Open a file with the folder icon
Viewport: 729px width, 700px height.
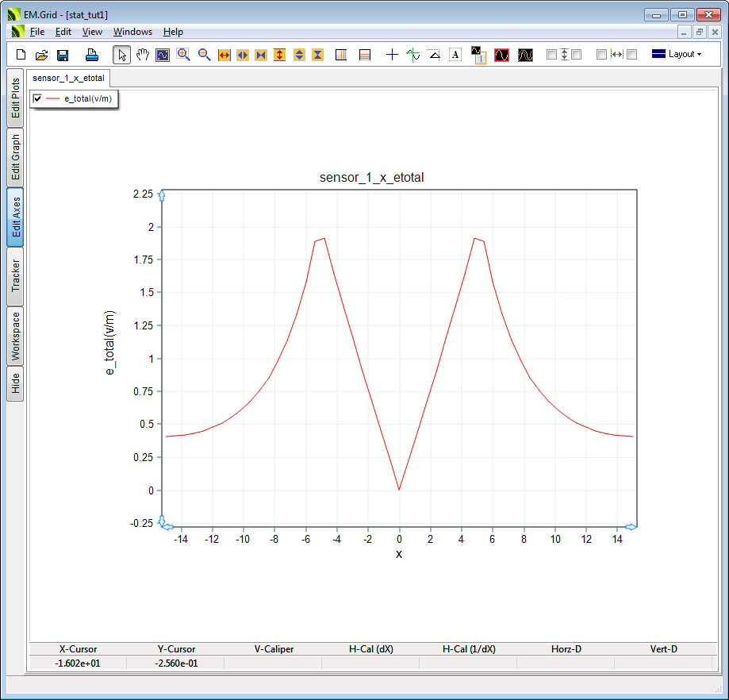pos(42,55)
